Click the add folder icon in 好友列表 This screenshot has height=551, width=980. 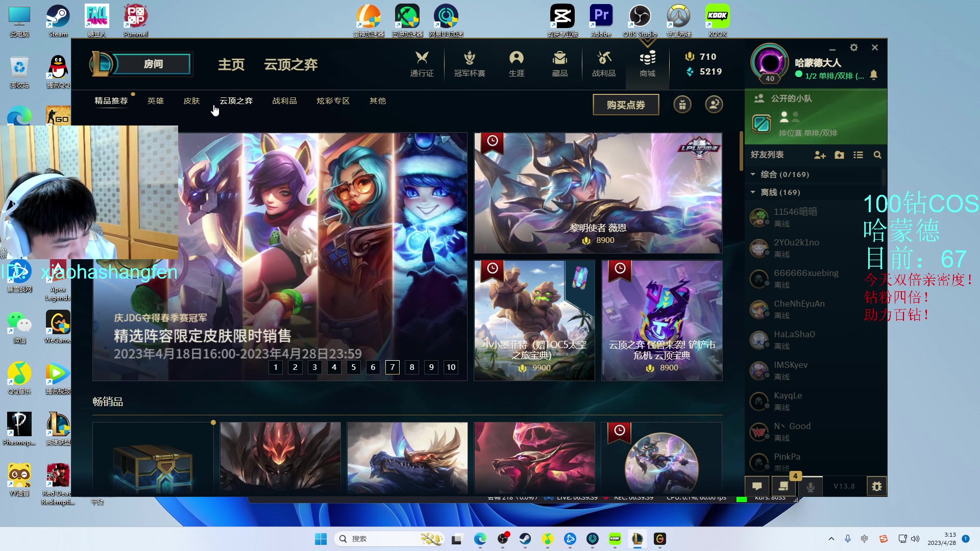point(839,155)
